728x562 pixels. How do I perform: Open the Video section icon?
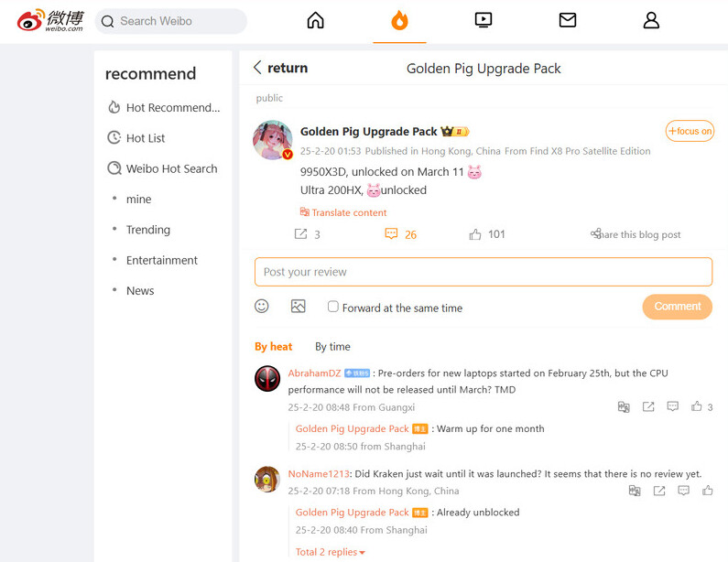(484, 20)
